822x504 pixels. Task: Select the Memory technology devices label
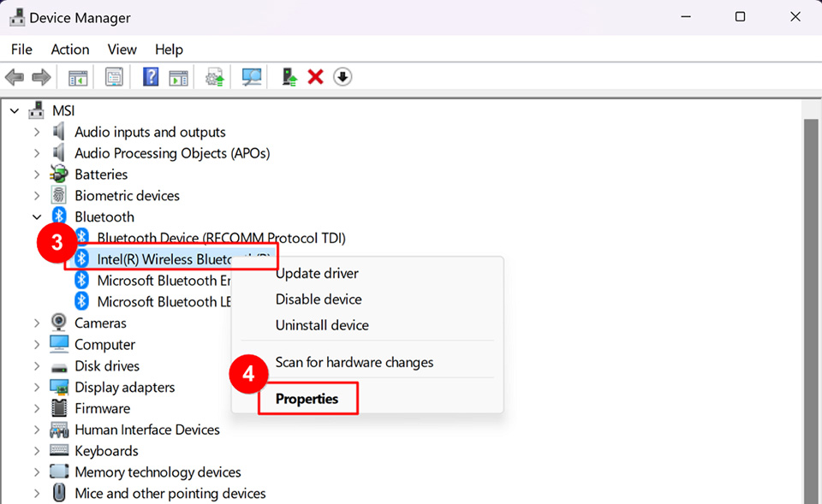(158, 472)
